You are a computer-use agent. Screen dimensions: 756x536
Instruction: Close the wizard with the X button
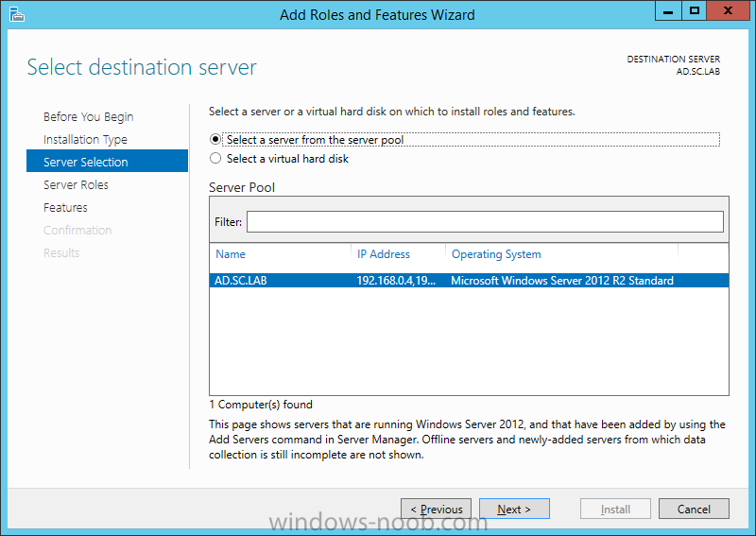tap(728, 10)
